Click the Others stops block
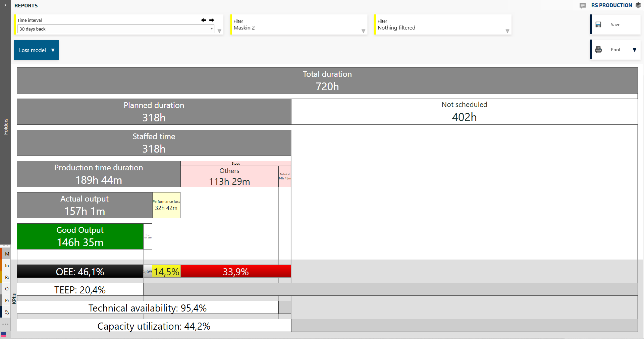The width and height of the screenshot is (644, 339). click(229, 176)
